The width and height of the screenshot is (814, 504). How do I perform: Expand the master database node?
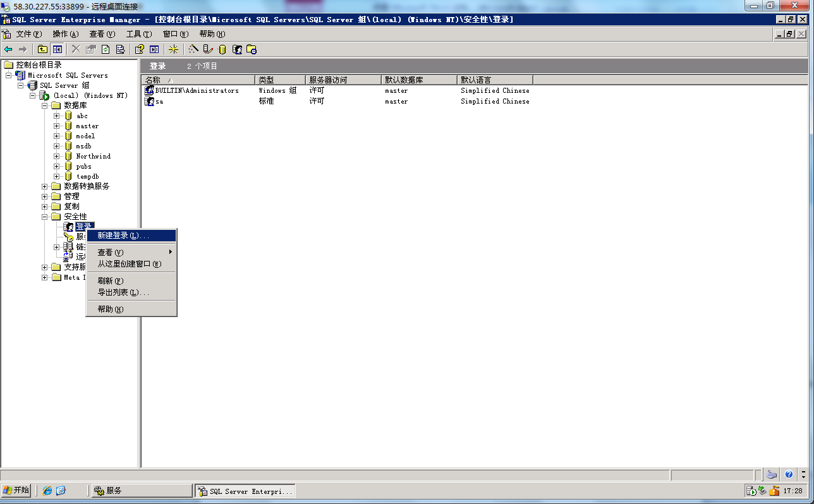(x=57, y=126)
